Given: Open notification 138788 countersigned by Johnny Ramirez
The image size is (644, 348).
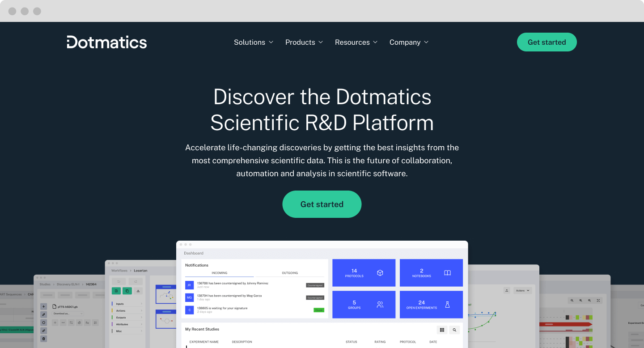Looking at the screenshot, I should click(233, 283).
